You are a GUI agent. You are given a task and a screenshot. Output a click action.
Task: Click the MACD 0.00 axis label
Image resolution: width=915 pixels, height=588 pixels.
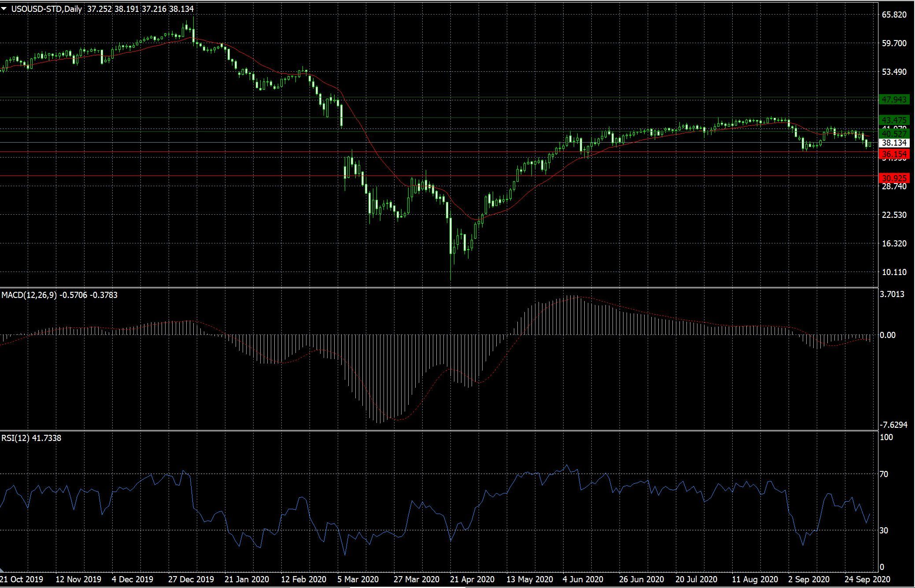point(888,335)
